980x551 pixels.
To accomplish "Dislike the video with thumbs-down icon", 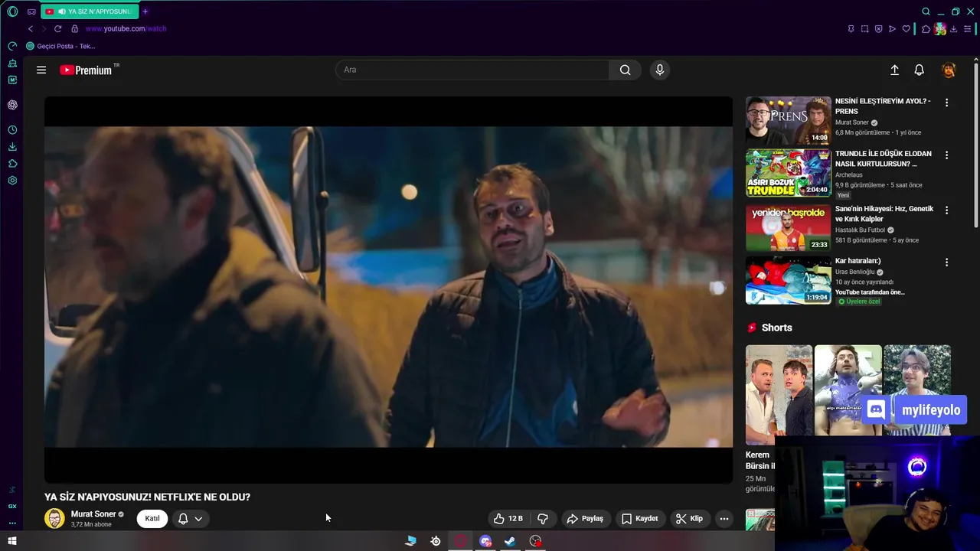I will 543,518.
